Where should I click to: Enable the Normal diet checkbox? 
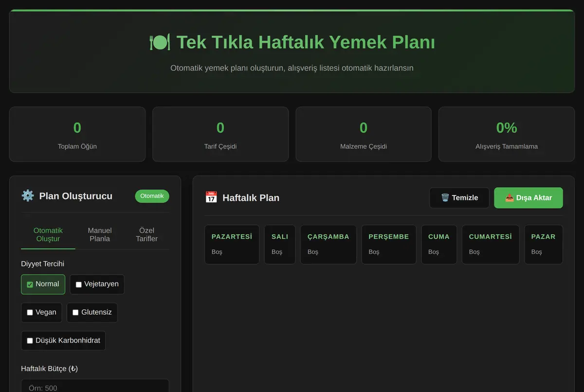(30, 285)
